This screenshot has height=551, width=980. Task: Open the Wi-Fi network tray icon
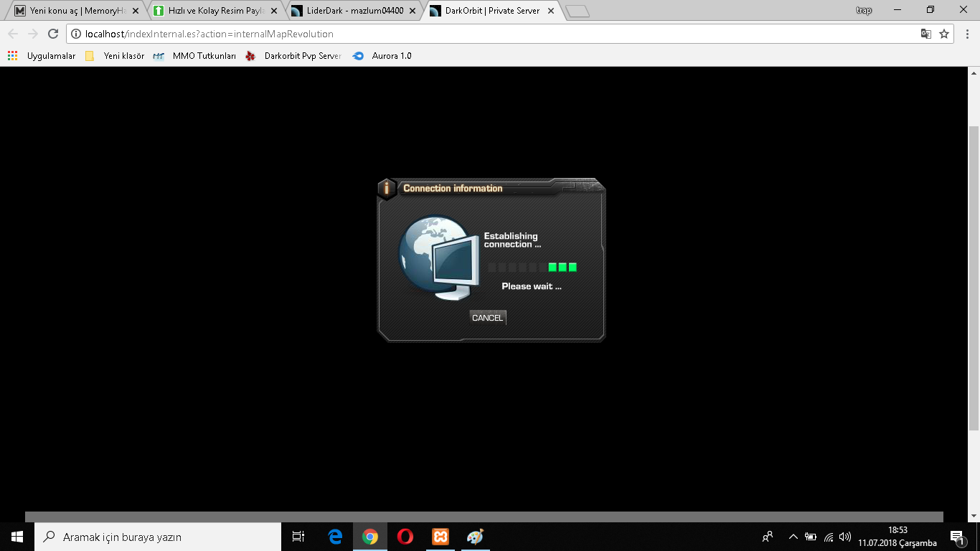(829, 537)
